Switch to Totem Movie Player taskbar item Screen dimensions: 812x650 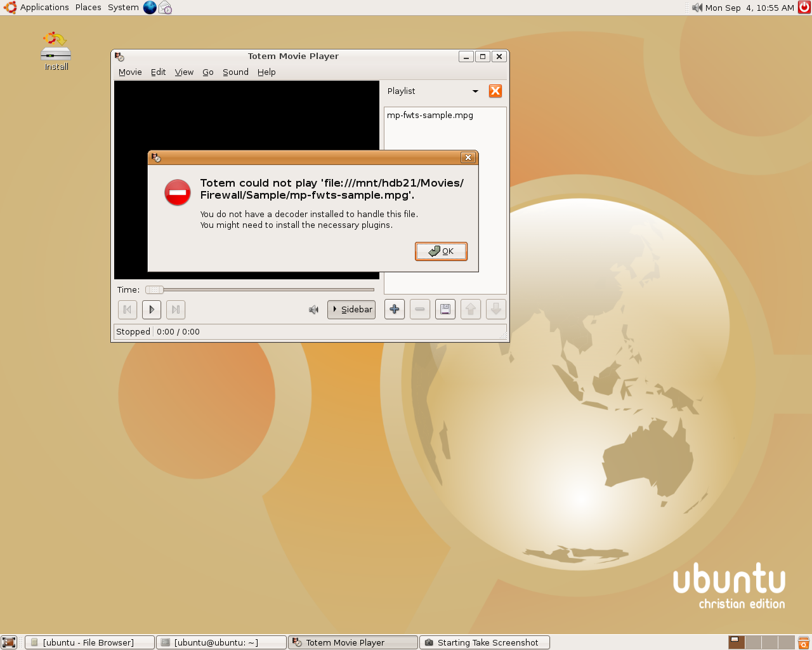(x=353, y=642)
